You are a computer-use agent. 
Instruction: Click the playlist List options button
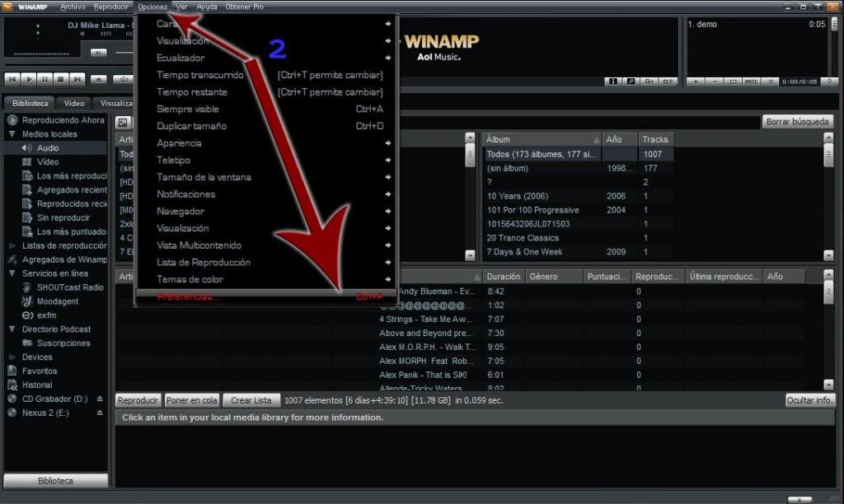click(770, 82)
